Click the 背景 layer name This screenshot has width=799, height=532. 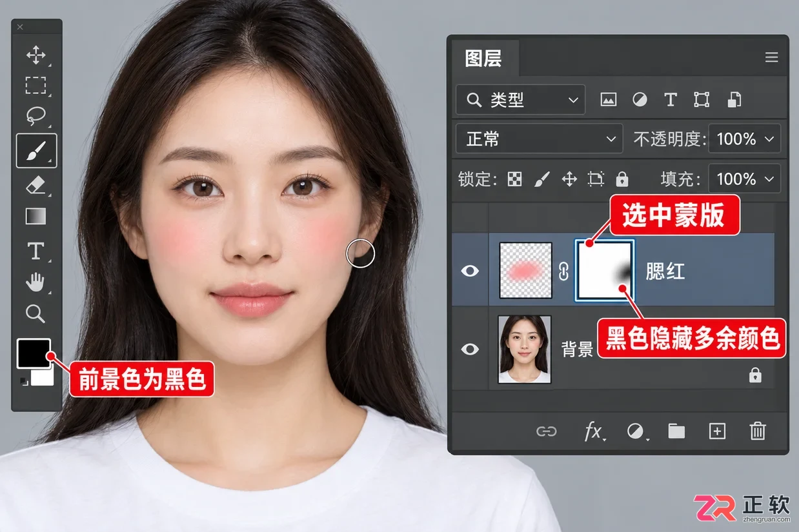tap(577, 350)
